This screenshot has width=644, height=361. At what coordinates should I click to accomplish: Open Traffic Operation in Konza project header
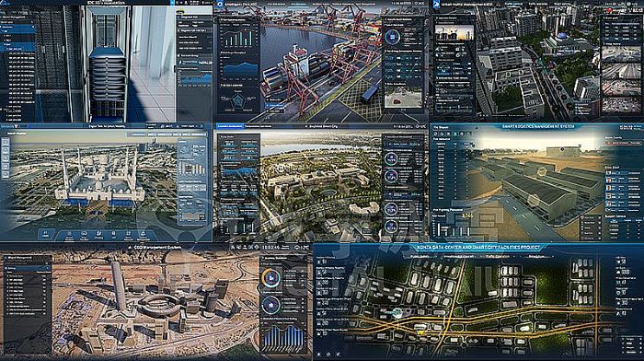[498, 256]
